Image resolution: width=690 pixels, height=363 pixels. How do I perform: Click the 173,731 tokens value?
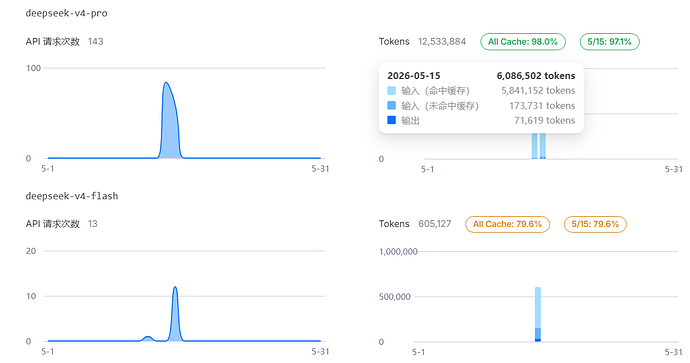point(542,106)
